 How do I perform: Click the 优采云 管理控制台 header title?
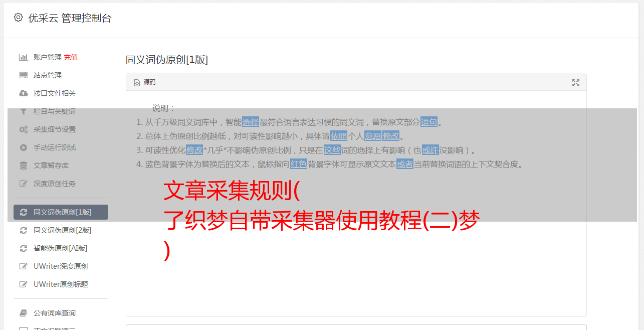pyautogui.click(x=70, y=18)
